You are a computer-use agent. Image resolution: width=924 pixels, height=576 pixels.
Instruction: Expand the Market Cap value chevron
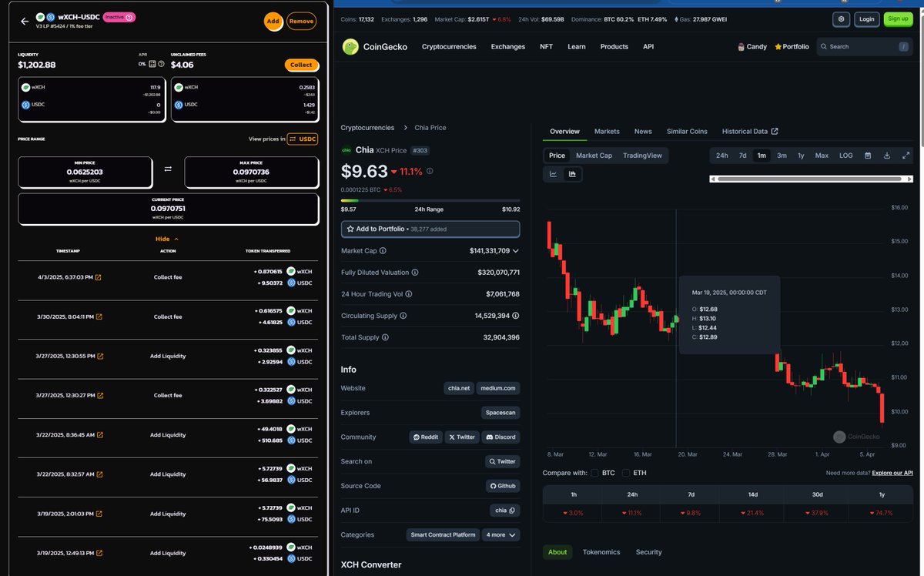coord(515,251)
